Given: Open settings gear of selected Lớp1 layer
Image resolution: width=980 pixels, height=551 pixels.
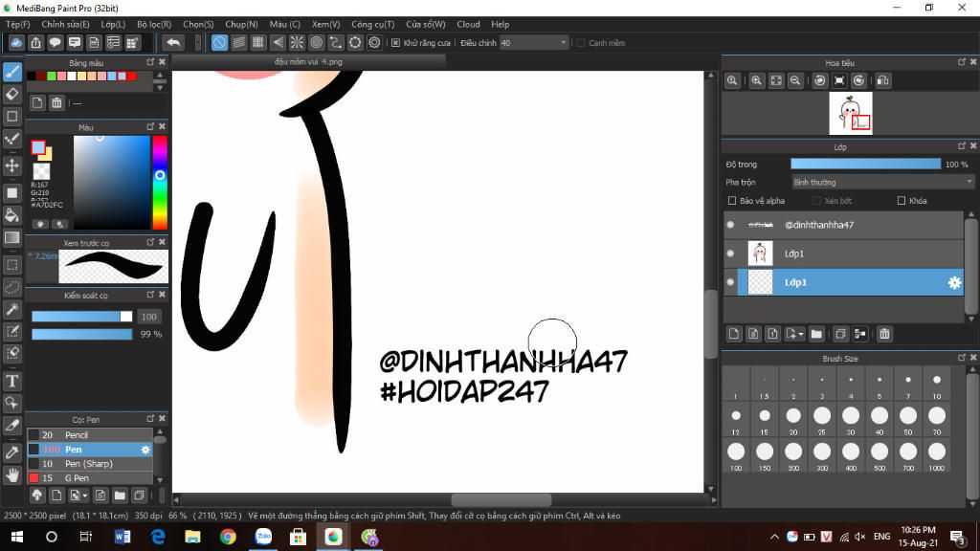Looking at the screenshot, I should click(954, 282).
